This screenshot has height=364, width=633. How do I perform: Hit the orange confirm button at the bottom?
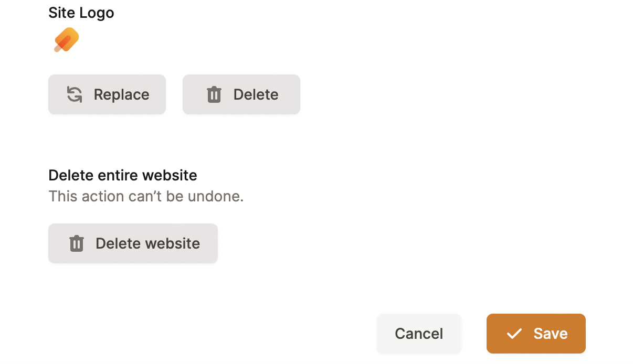coord(536,334)
